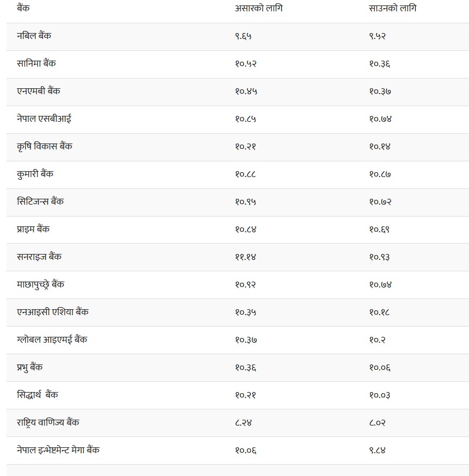Click the असारको लागि column header
The image size is (469, 476).
(258, 9)
